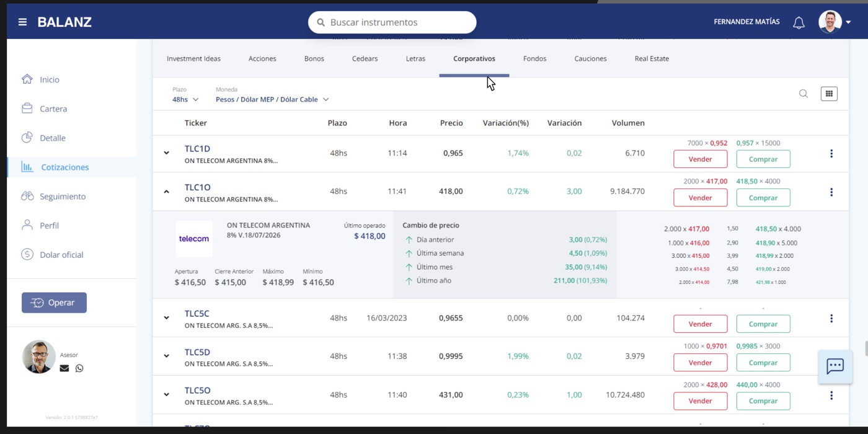Screen dimensions: 868x434
Task: Click the TLC1D ticker link
Action: click(197, 149)
